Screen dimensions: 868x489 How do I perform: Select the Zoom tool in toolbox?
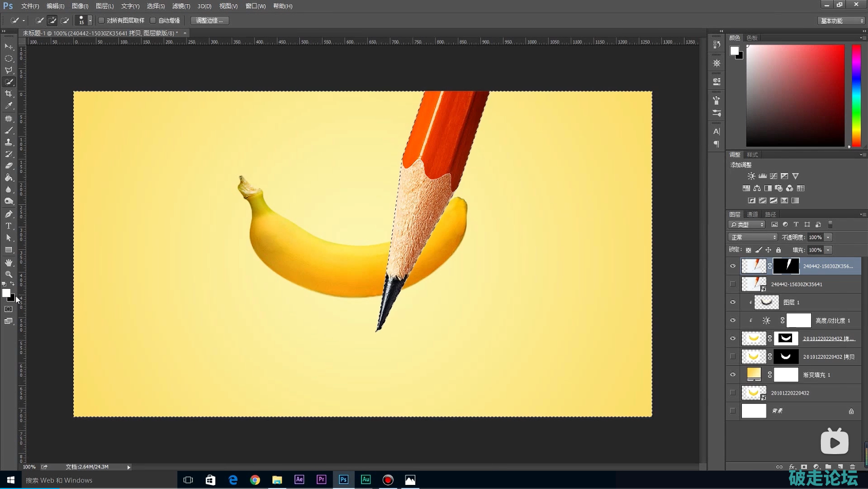pos(9,275)
